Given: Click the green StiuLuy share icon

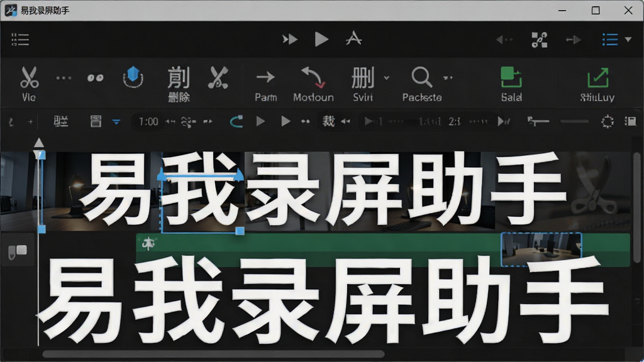Looking at the screenshot, I should coord(597,85).
